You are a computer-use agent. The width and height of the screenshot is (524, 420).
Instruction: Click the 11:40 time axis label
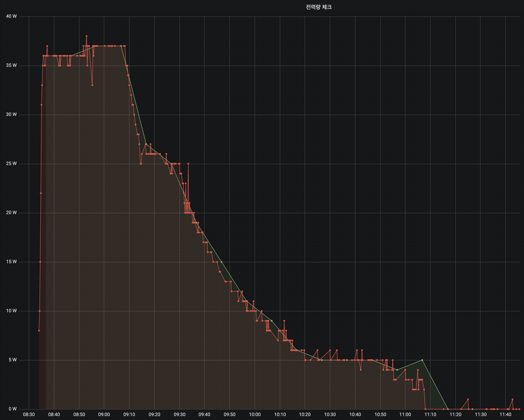point(506,414)
